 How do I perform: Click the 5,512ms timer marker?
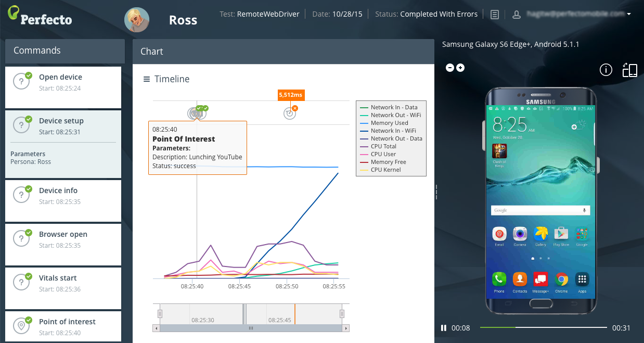[290, 95]
